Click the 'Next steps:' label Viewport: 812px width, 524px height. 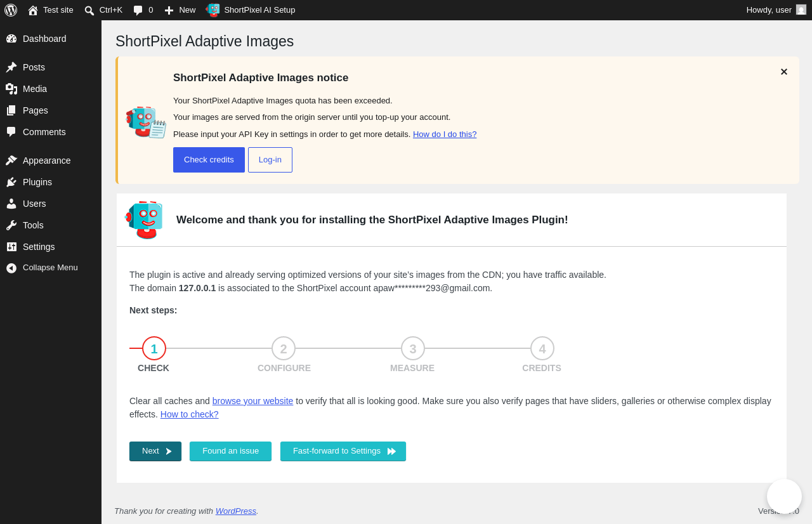click(154, 310)
